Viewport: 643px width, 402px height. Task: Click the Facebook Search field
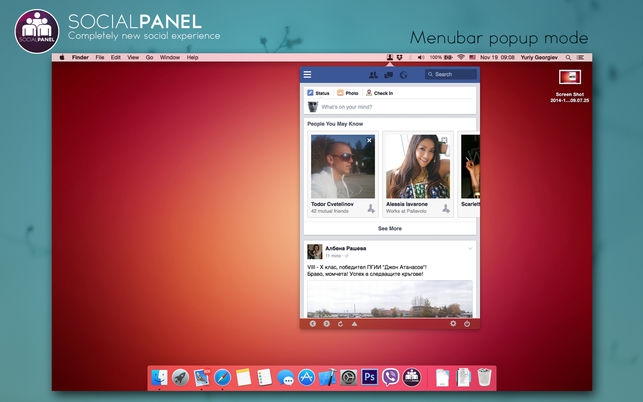[x=451, y=74]
